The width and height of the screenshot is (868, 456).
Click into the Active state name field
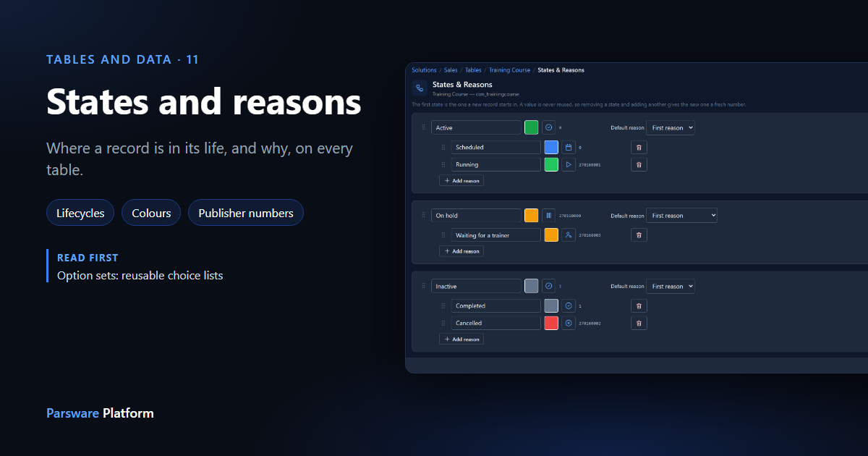pyautogui.click(x=476, y=127)
